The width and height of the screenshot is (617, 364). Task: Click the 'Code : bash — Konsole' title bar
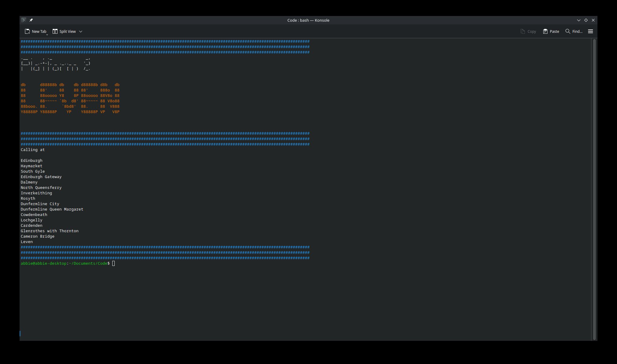pyautogui.click(x=308, y=20)
